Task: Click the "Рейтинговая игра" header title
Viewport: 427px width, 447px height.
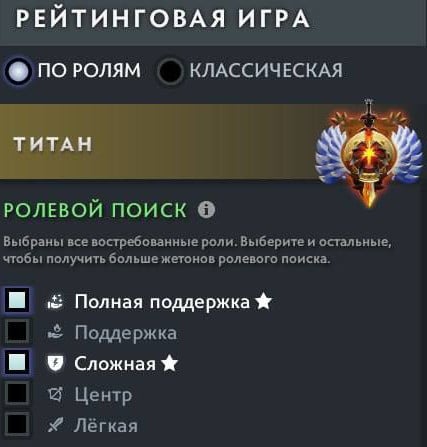Action: (163, 18)
